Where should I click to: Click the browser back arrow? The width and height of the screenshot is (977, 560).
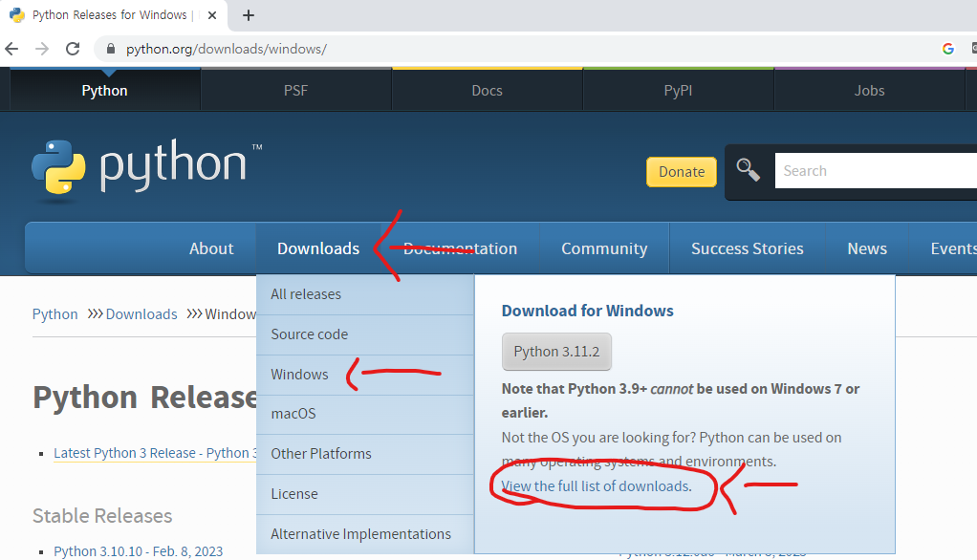pos(11,49)
